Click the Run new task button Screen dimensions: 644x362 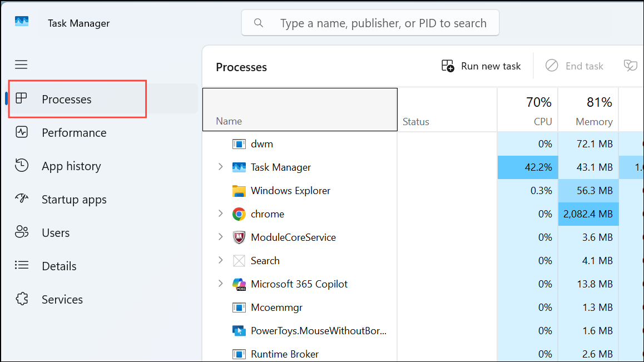(481, 66)
